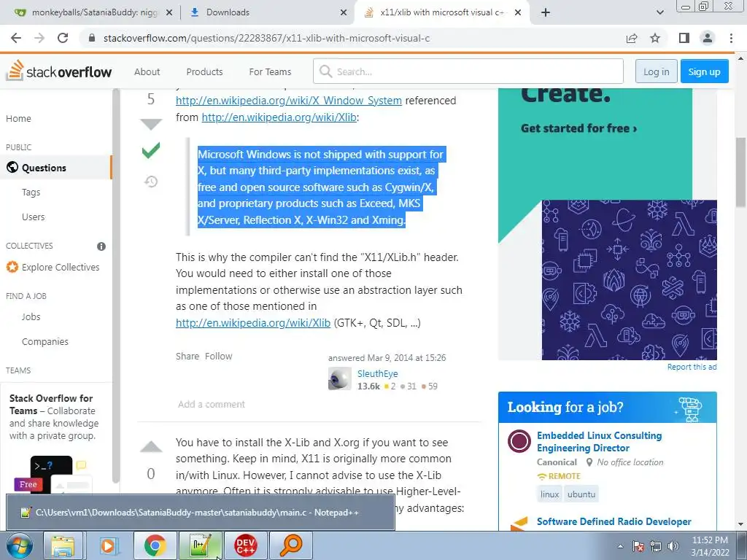Click the Canonical company logo
This screenshot has height=560, width=747.
519,441
